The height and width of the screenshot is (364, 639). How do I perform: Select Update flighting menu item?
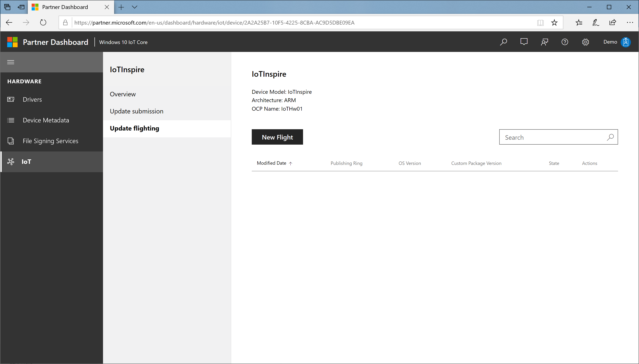(x=134, y=128)
